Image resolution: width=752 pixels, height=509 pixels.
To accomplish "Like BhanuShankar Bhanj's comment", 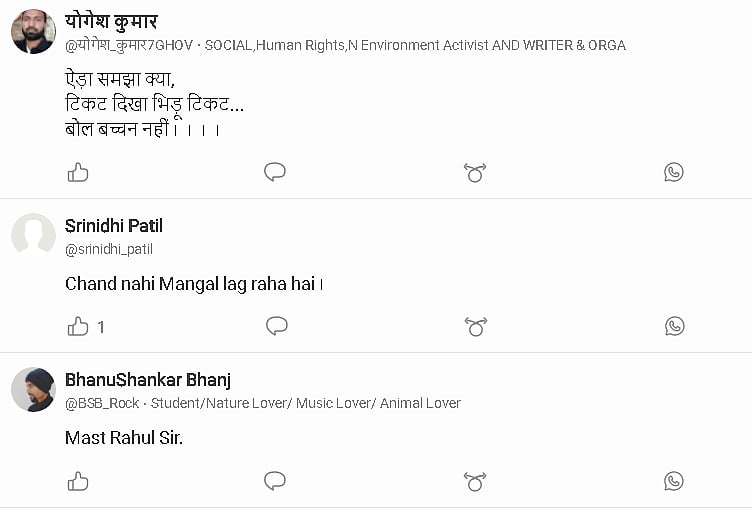I will coord(78,481).
